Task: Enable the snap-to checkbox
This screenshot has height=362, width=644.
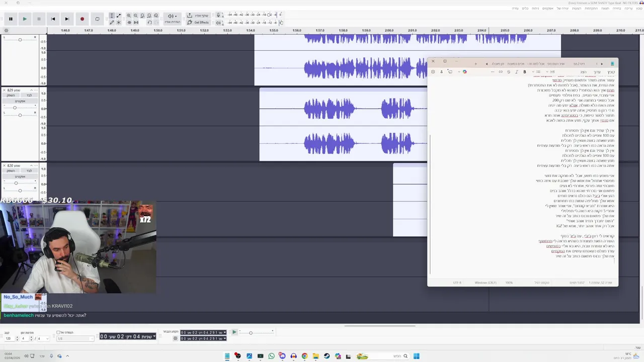Action: point(58,332)
